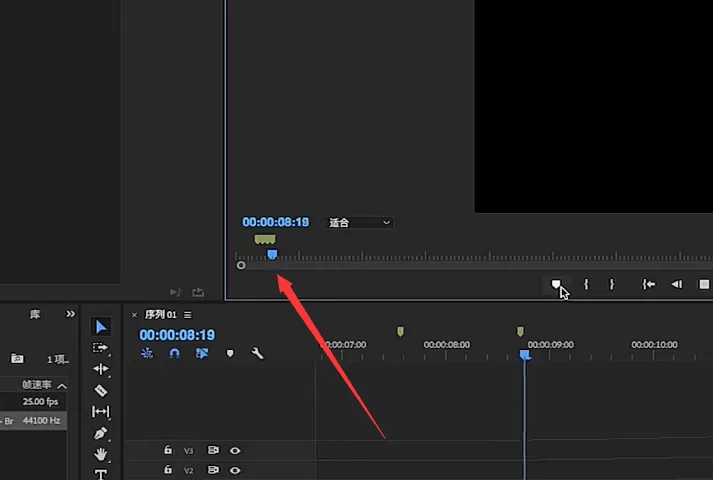Click program monitor timecode 00:00:08:19
Viewport: 713px width, 480px height.
click(276, 222)
